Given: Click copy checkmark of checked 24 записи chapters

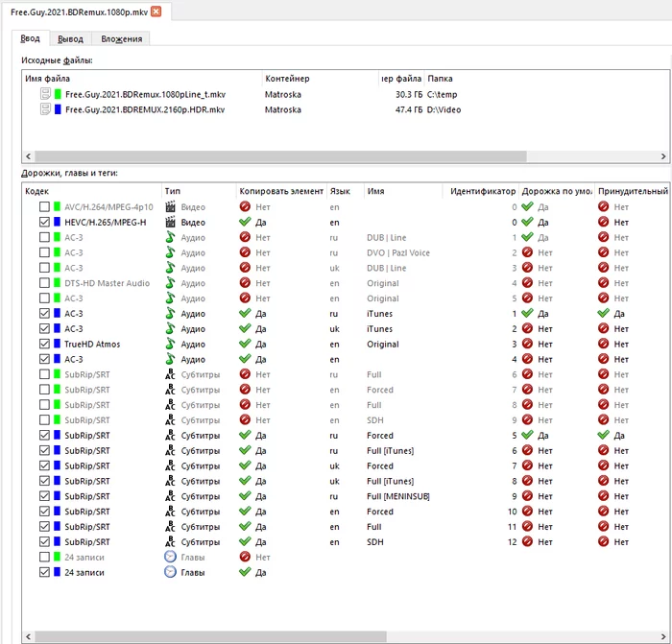Looking at the screenshot, I should coord(245,572).
